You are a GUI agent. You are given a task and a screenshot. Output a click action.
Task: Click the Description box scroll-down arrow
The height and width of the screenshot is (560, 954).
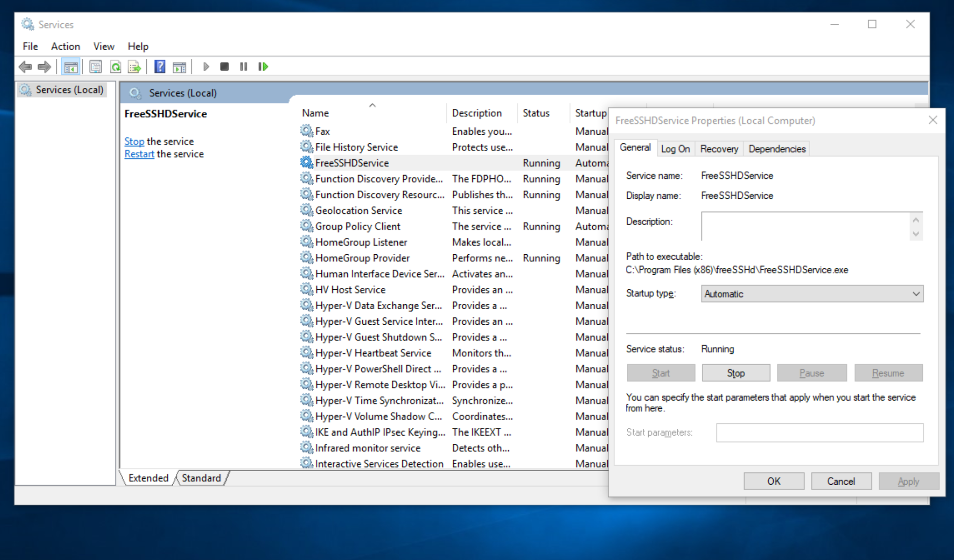(916, 234)
